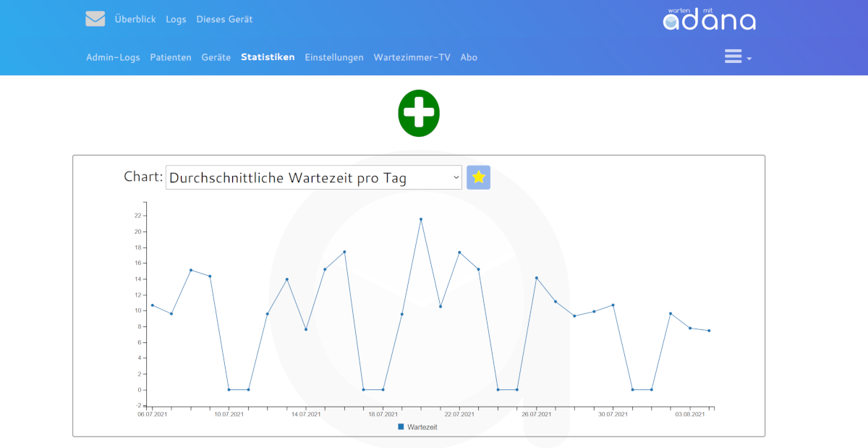The image size is (868, 448).
Task: Open the Admin-Logs page
Action: click(x=113, y=56)
